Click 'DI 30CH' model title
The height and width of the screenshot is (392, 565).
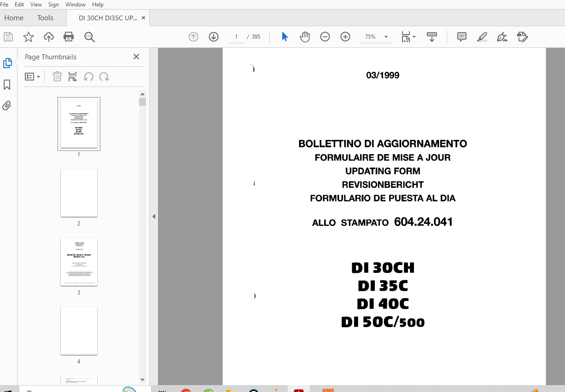(x=383, y=268)
